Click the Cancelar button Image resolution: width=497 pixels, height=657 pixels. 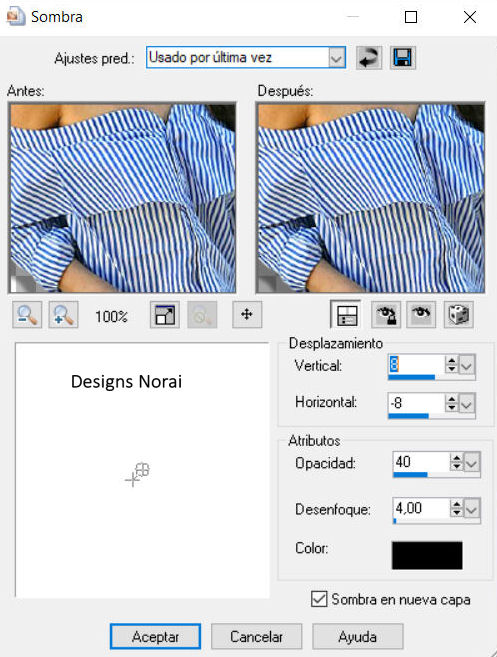pyautogui.click(x=256, y=636)
